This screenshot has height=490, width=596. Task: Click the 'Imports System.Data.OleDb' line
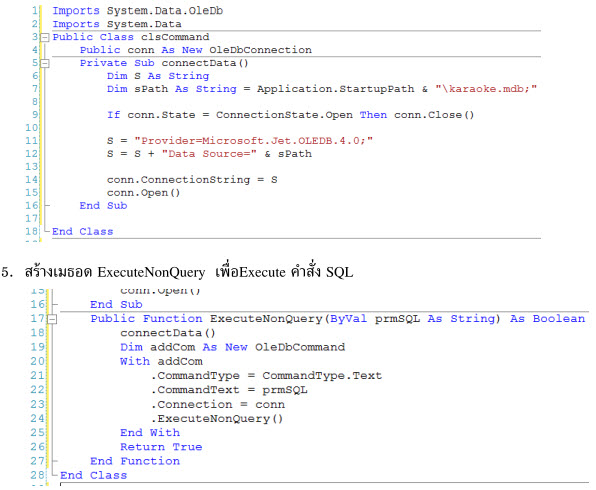pyautogui.click(x=138, y=11)
